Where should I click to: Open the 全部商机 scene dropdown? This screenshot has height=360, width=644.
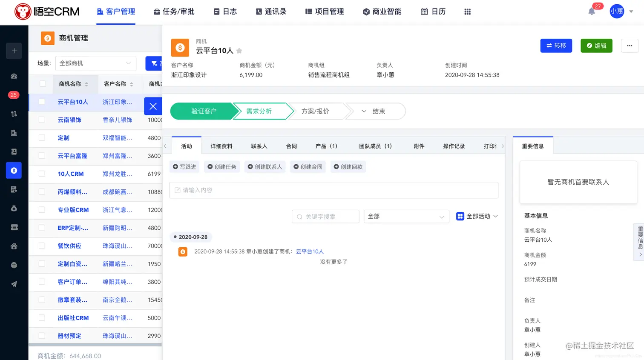point(95,63)
